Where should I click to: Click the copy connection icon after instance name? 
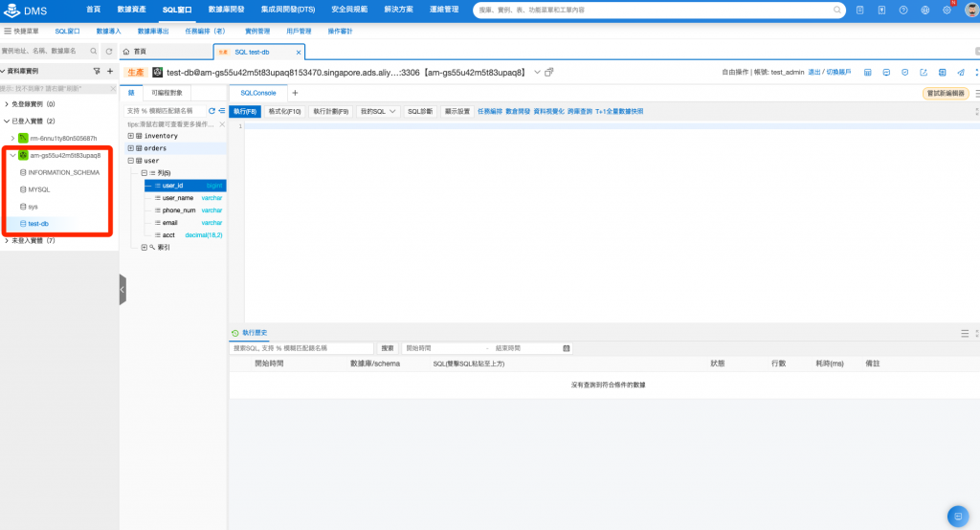[x=548, y=73]
